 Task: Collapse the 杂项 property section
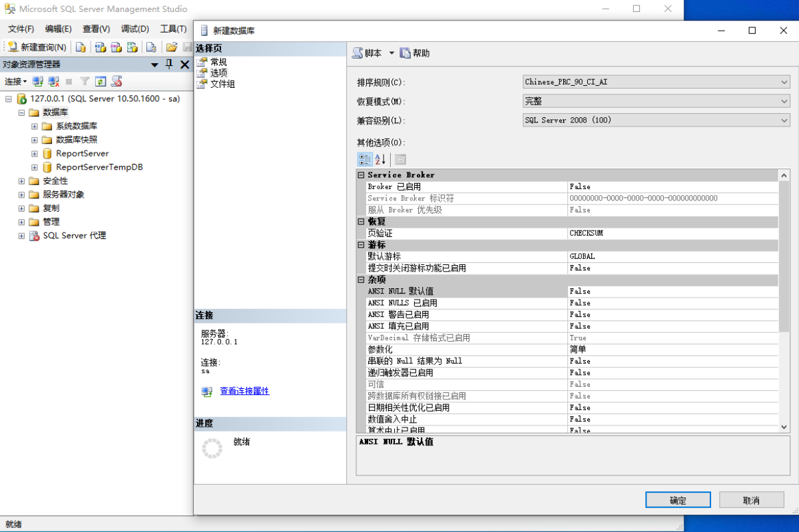[x=362, y=280]
